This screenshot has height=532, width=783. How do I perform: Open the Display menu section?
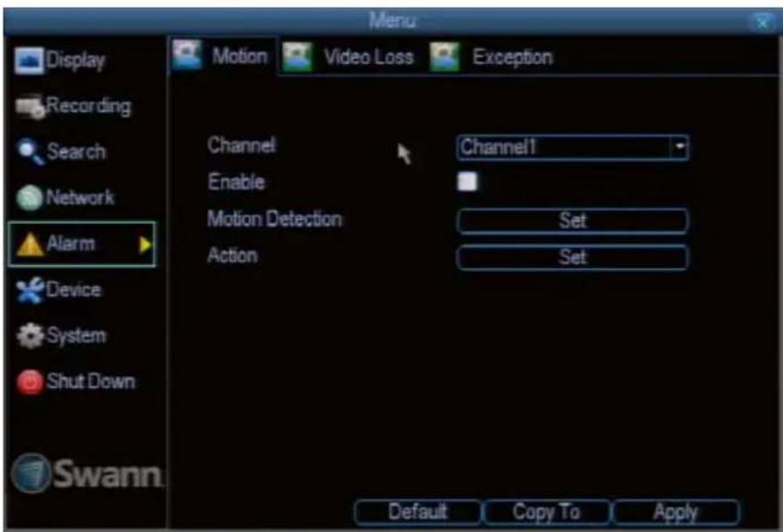coord(60,61)
